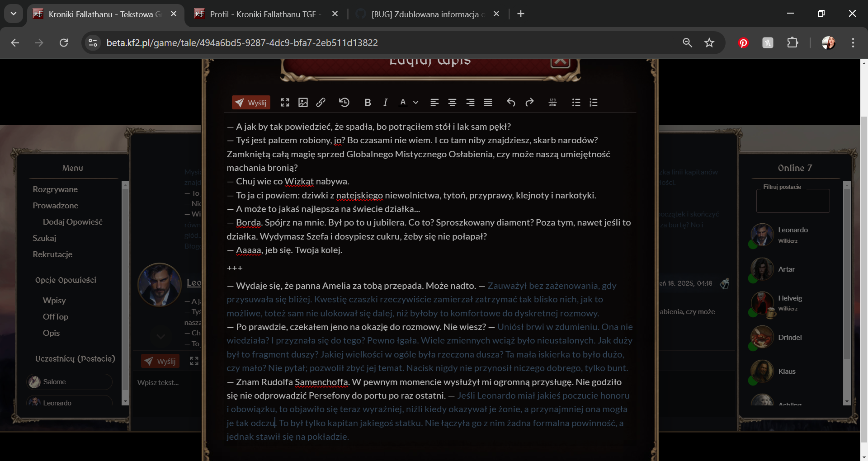Click the text color A icon
Screen dimensions: 868x461
[403, 103]
